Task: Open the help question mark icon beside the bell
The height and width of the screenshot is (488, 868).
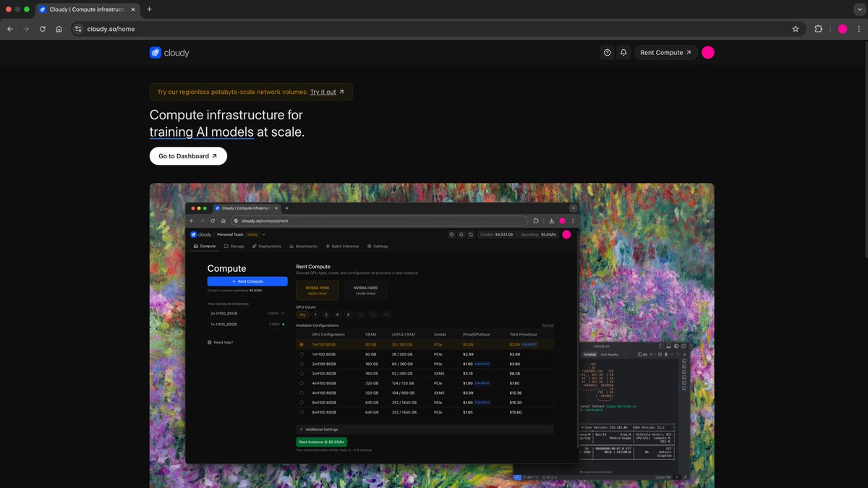Action: tap(607, 53)
